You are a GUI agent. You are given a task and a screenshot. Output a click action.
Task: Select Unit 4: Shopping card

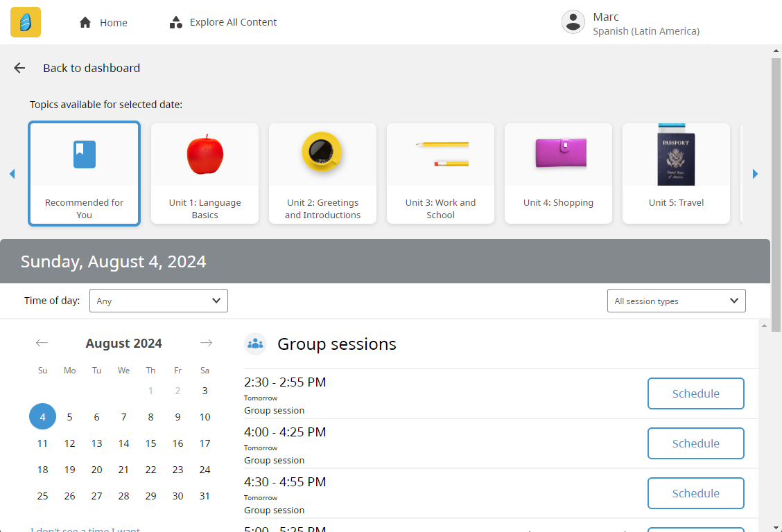558,173
